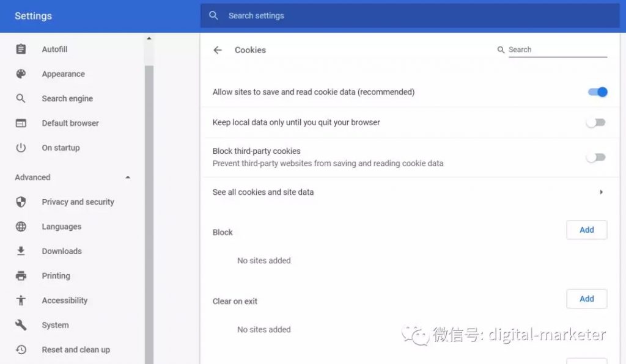
Task: Click the Default browser window icon
Action: pyautogui.click(x=21, y=123)
